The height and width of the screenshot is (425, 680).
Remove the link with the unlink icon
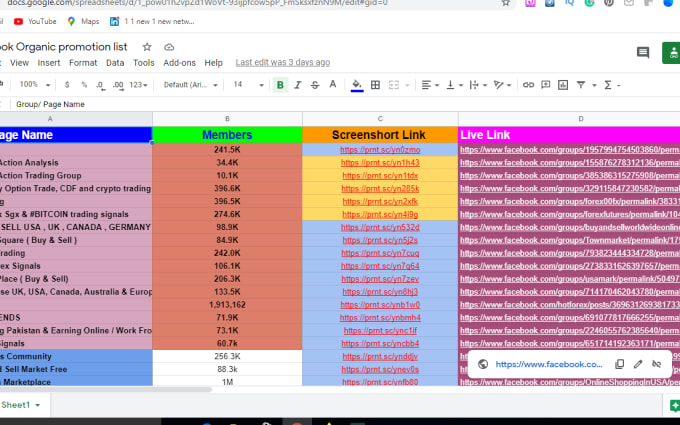point(657,364)
